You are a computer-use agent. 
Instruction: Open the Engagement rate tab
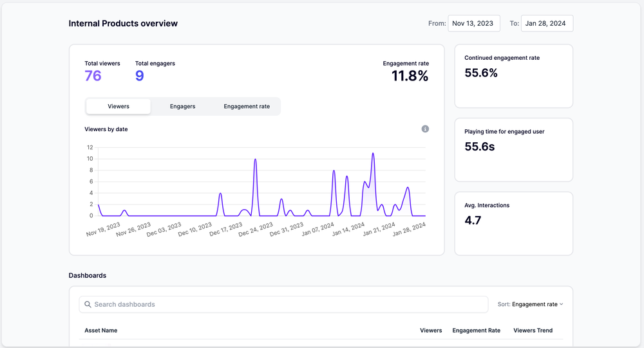pos(247,106)
